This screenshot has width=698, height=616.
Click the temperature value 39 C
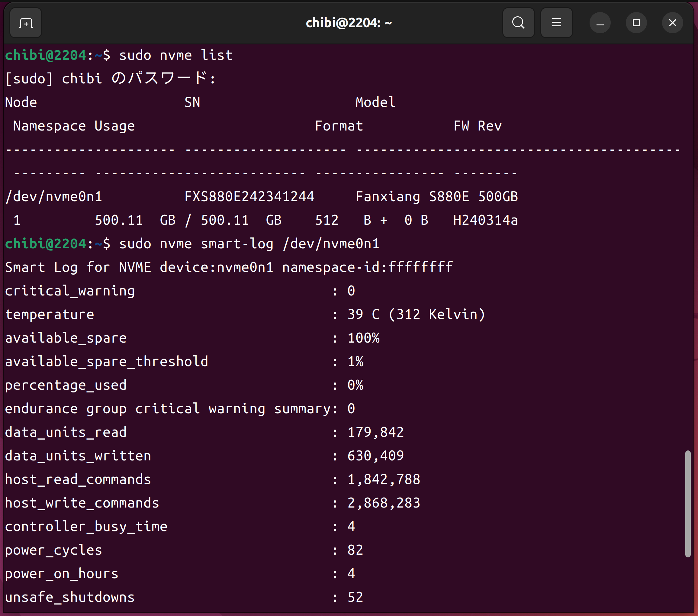[363, 314]
